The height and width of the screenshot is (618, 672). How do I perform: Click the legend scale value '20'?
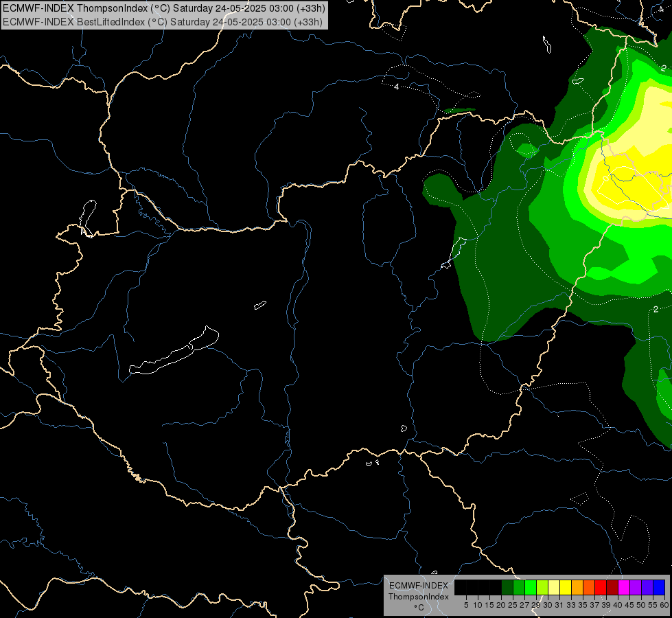pos(501,605)
